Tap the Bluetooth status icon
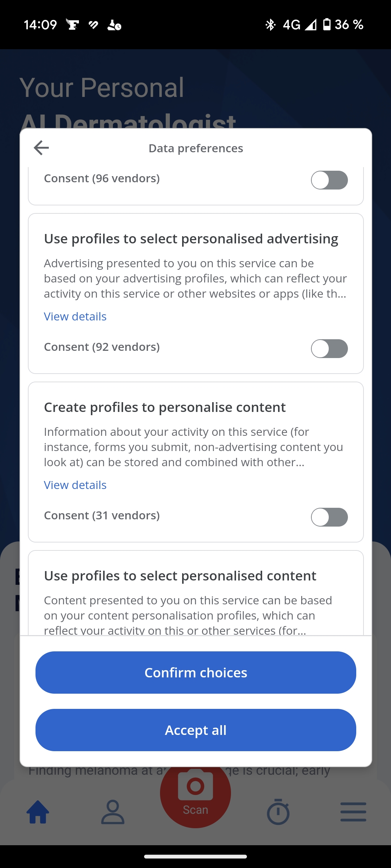 [270, 25]
